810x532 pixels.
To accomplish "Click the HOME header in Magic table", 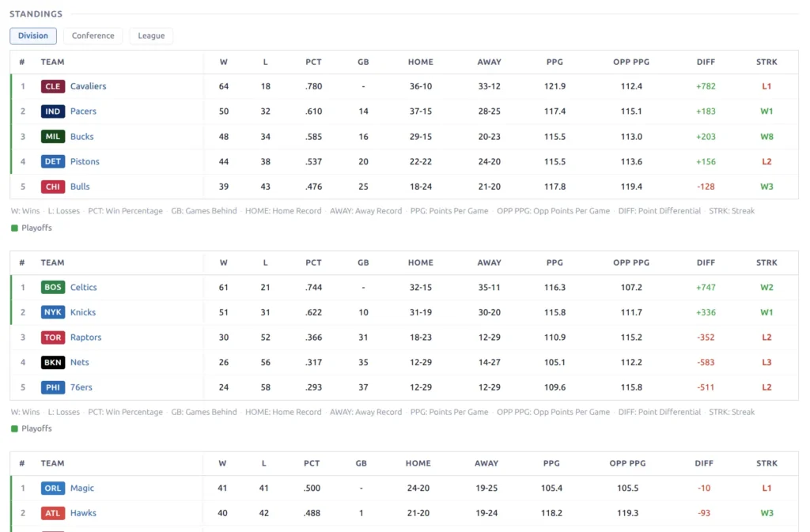I will point(418,463).
